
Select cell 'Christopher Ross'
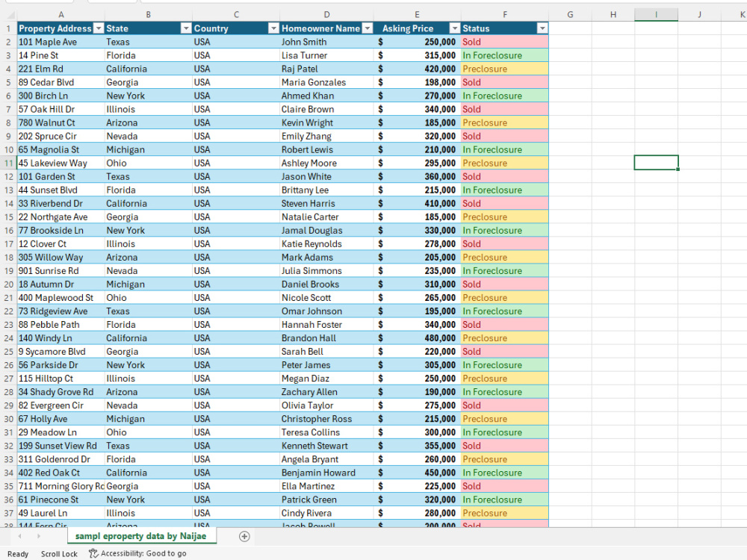click(326, 419)
